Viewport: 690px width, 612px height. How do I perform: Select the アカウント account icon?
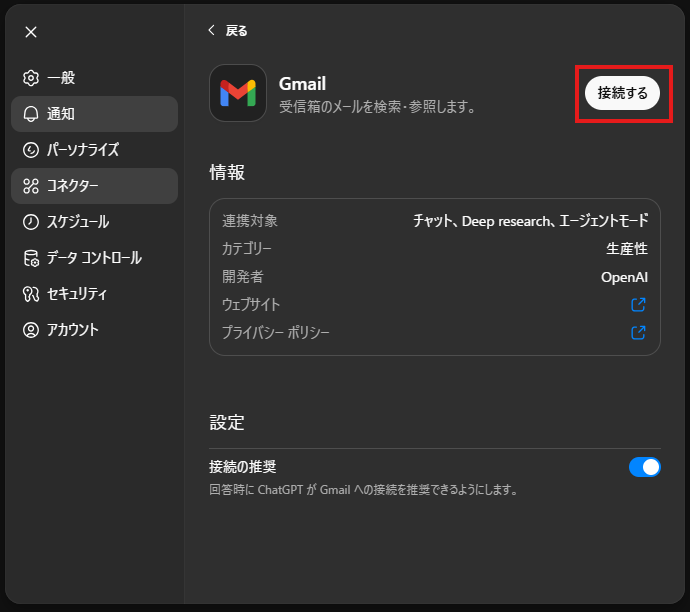(31, 330)
